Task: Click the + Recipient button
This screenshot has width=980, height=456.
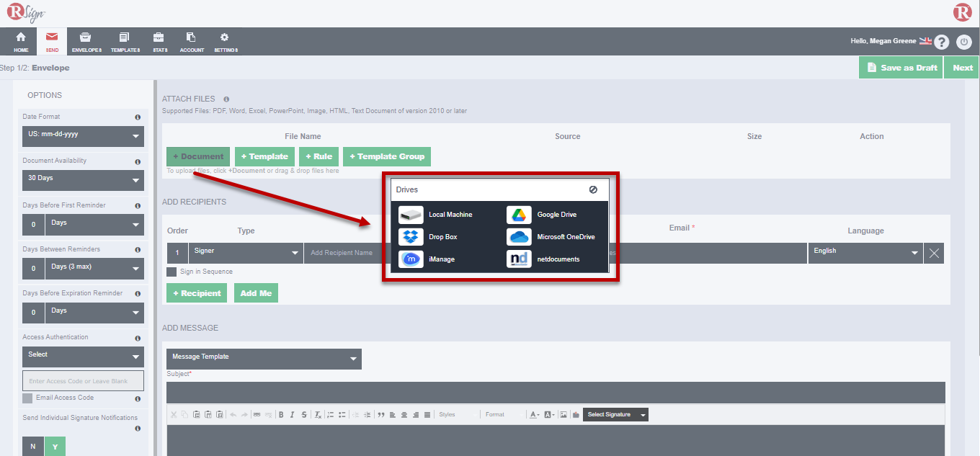Action: coord(197,293)
